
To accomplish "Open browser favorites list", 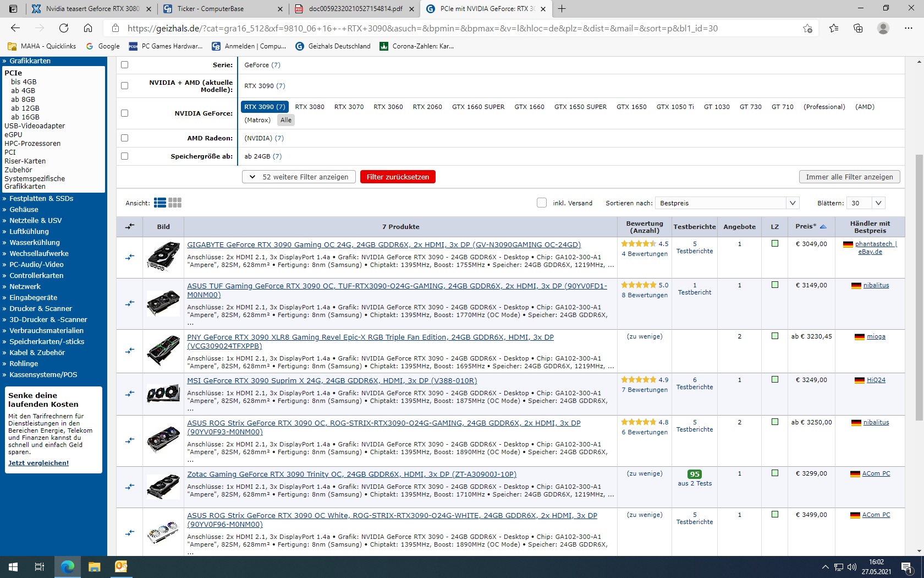I will 834,28.
